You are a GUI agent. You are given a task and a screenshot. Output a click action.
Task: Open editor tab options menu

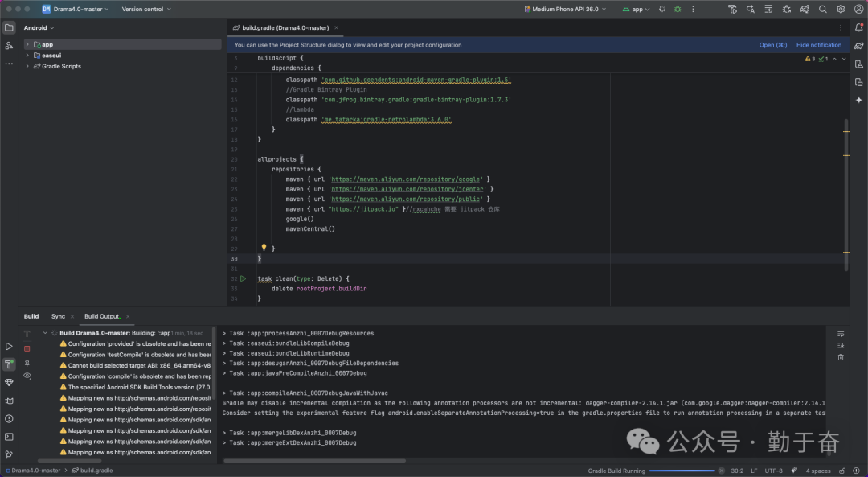841,27
